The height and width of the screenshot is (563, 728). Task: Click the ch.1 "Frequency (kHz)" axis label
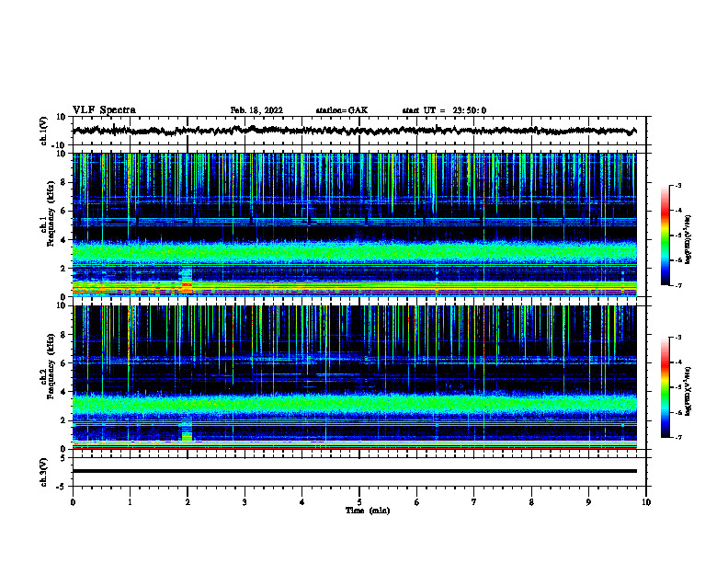(51, 213)
